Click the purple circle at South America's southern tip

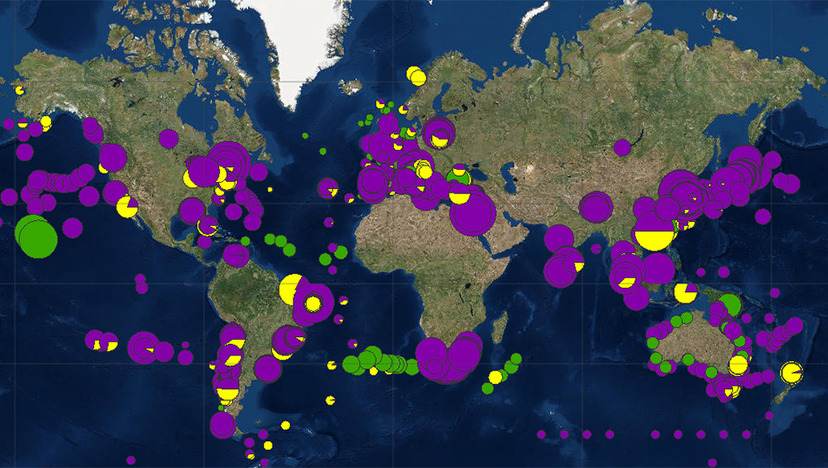222,425
